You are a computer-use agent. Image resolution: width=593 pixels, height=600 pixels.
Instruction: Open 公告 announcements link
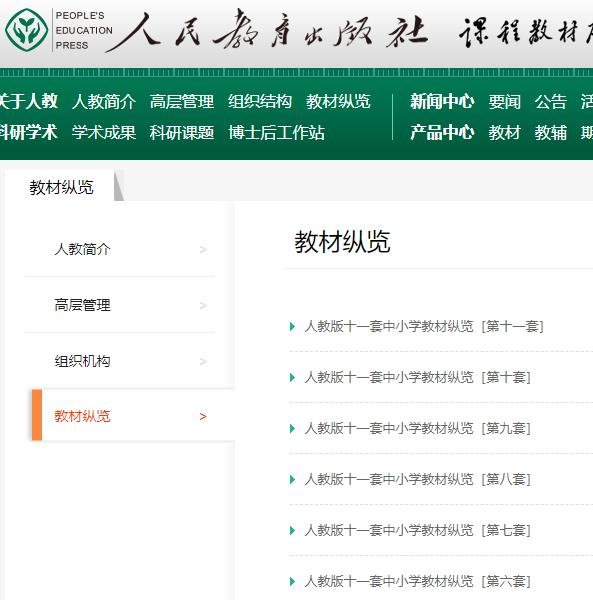(x=551, y=102)
